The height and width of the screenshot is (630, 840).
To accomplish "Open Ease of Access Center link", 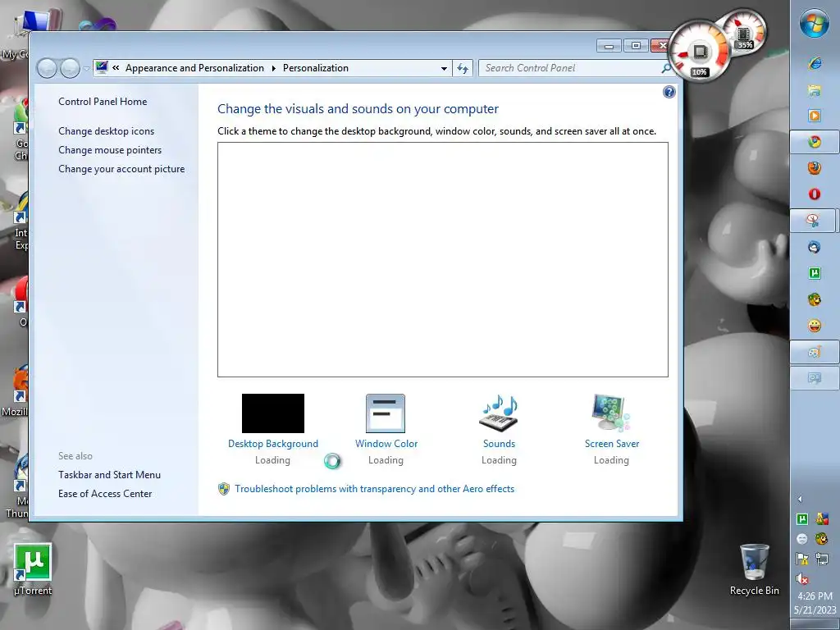I will click(105, 493).
